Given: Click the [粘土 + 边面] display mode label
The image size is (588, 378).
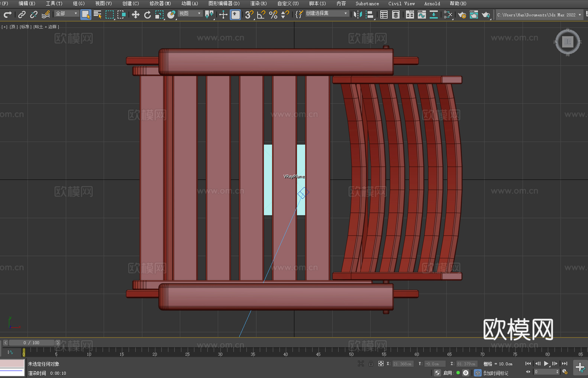Looking at the screenshot, I should coord(46,27).
